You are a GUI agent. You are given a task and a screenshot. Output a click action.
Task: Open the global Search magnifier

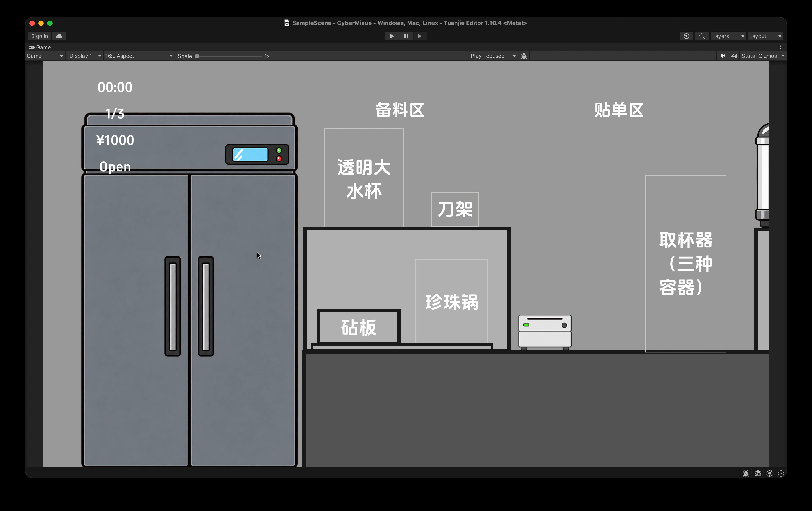point(702,36)
